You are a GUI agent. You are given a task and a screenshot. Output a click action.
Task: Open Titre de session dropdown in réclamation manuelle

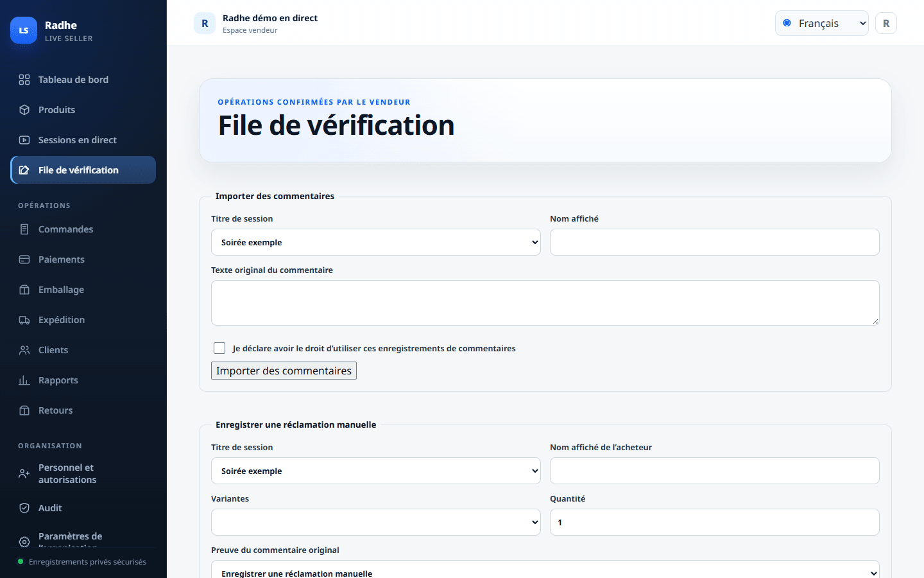(x=376, y=471)
